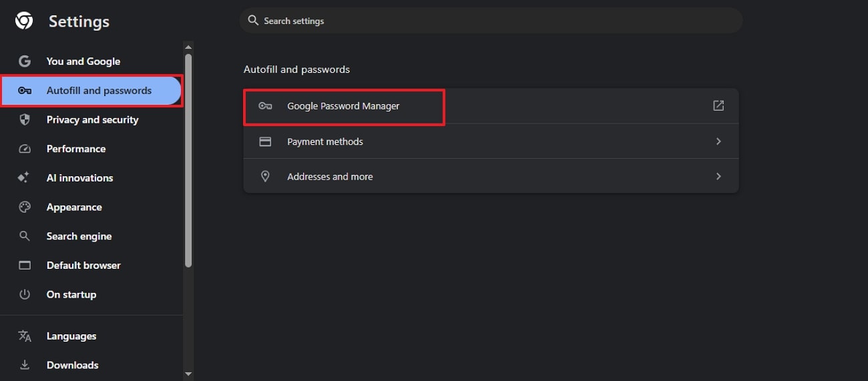Click the translate icon for Languages
The width and height of the screenshot is (868, 381).
pyautogui.click(x=25, y=336)
